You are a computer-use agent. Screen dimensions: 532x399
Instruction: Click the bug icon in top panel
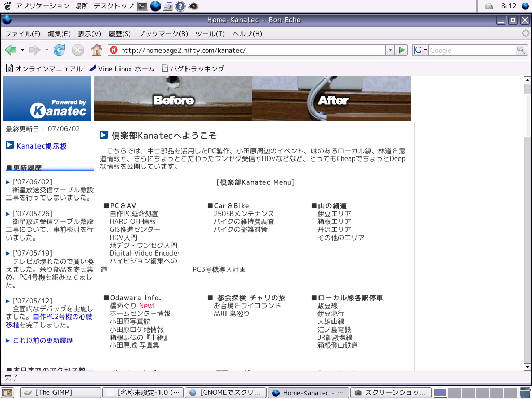[x=193, y=6]
